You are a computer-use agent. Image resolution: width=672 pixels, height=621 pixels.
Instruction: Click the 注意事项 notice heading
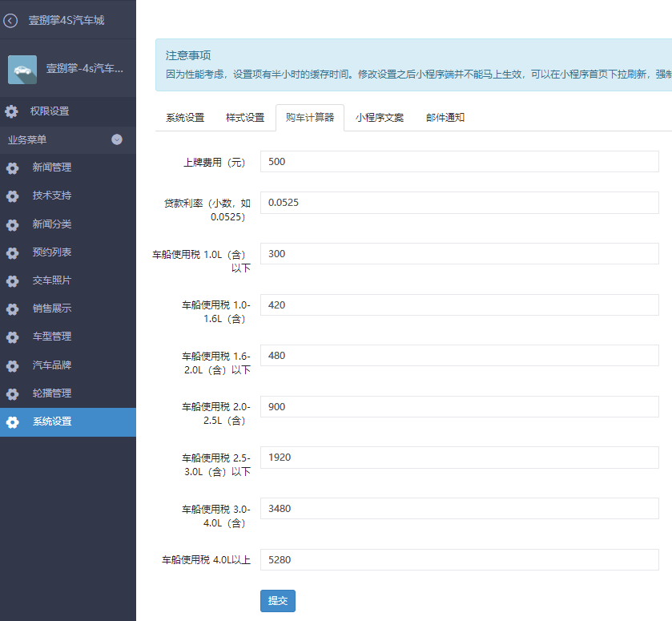coord(188,55)
